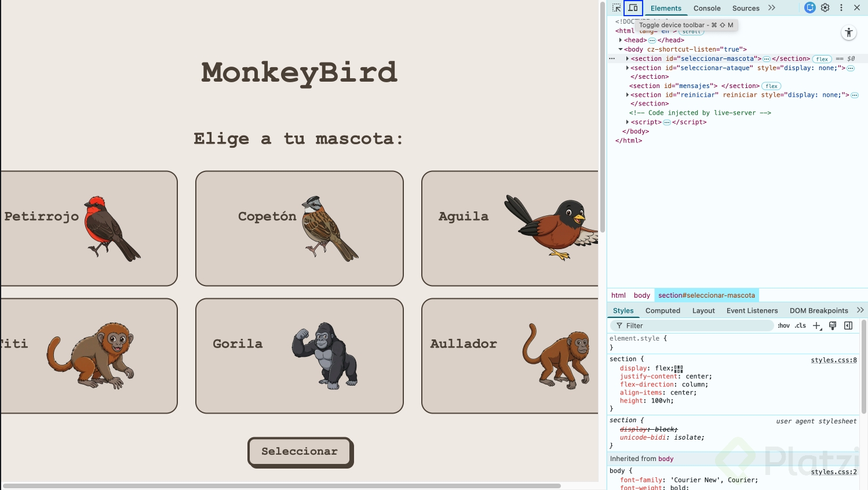Choose the Copetón pet card
This screenshot has height=490, width=868.
(x=300, y=228)
